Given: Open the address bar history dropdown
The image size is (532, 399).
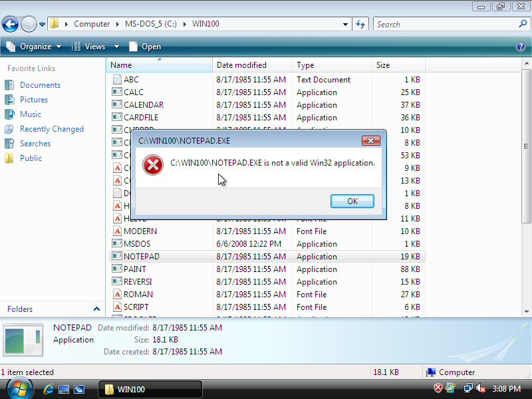Looking at the screenshot, I should click(345, 24).
